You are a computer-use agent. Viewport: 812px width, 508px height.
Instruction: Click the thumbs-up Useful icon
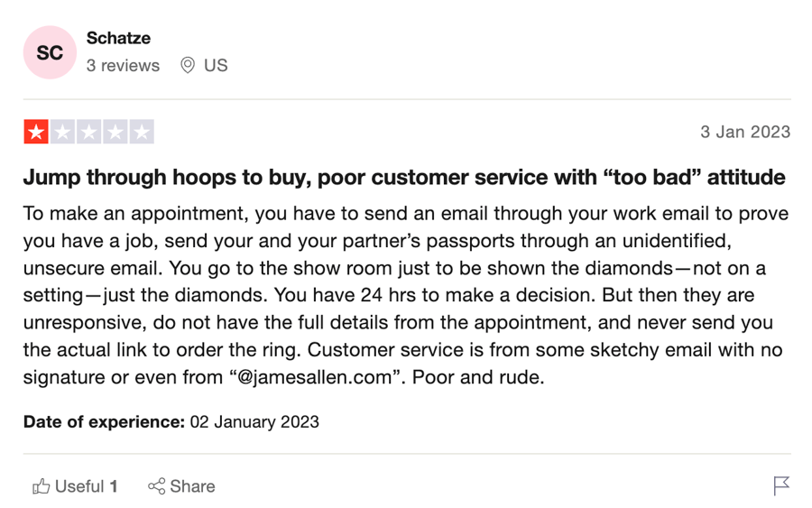[x=41, y=486]
